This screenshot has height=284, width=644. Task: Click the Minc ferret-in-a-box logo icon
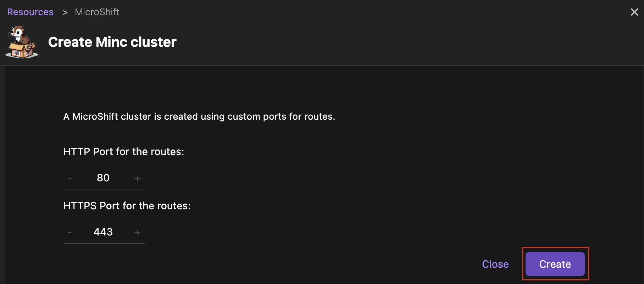pos(21,41)
